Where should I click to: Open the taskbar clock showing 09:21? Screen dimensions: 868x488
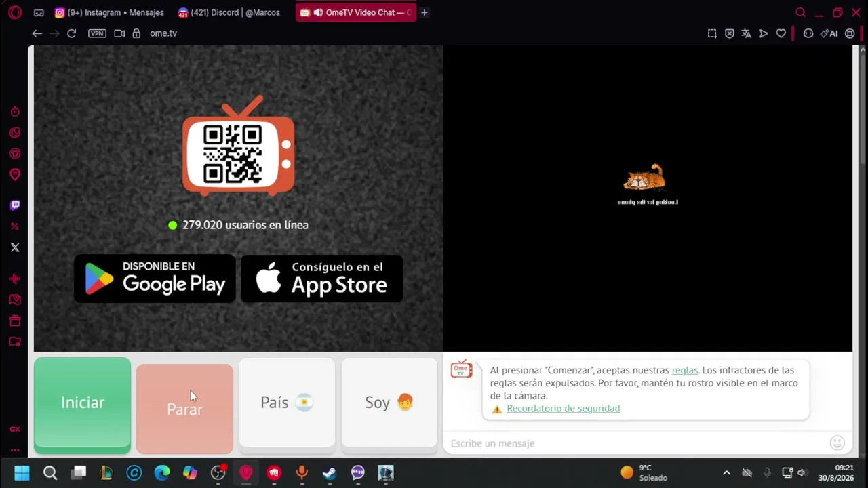(x=836, y=472)
